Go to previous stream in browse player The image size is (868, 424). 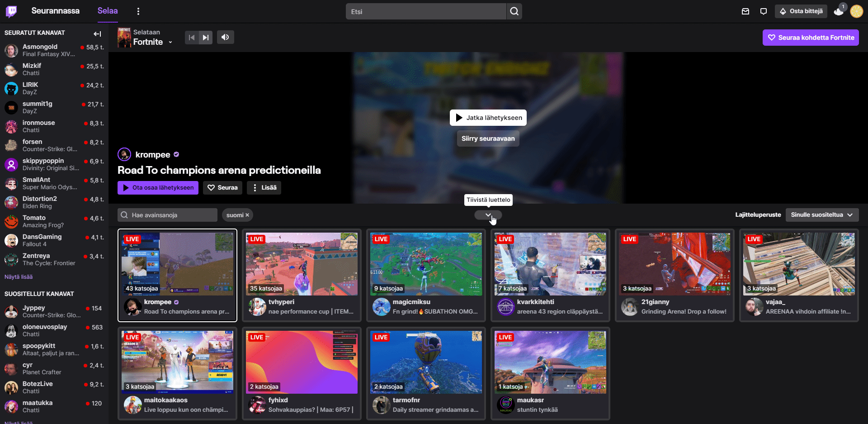[x=192, y=37]
